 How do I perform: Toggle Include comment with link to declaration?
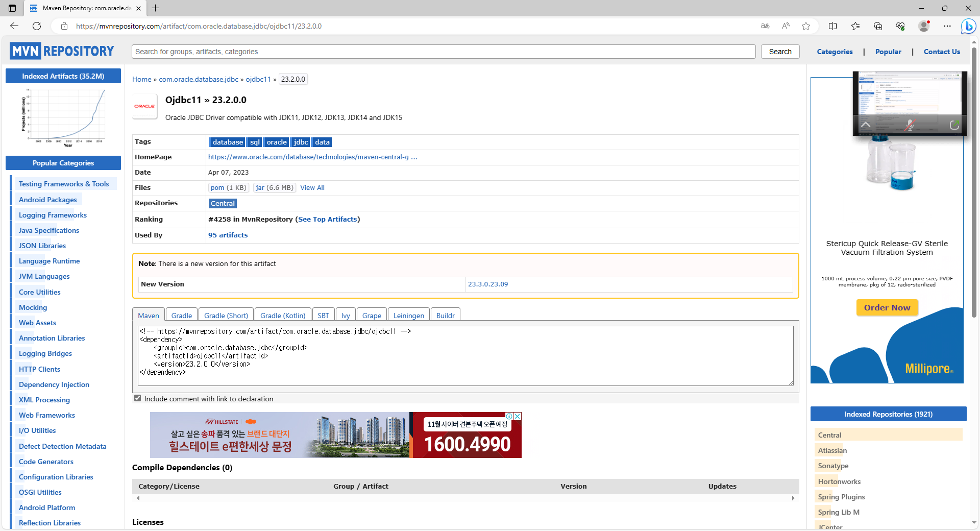coord(137,398)
